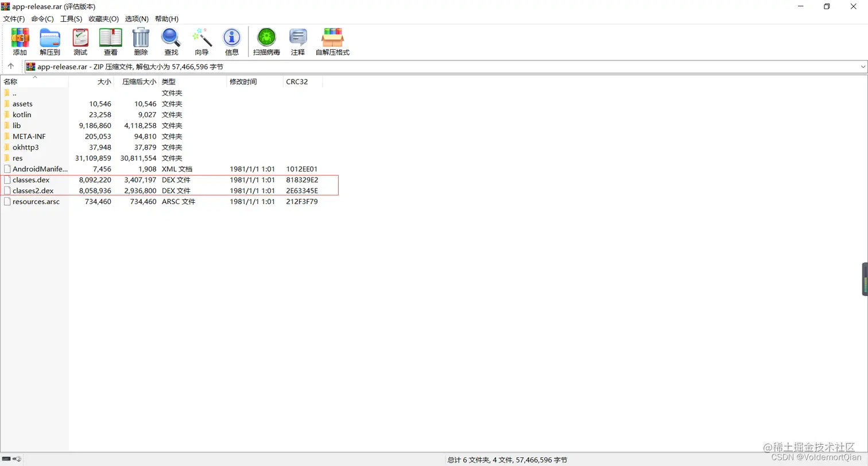Click the WinRAR title bar app icon
Image resolution: width=868 pixels, height=466 pixels.
(5, 6)
